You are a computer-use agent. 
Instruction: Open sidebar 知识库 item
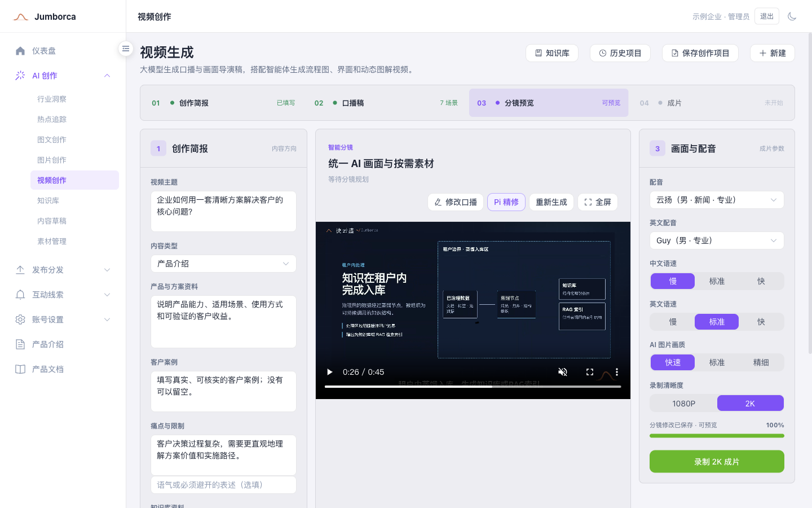(74, 200)
